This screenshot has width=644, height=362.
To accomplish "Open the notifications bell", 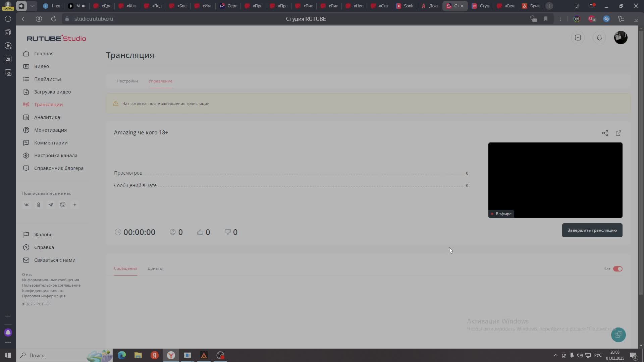I will click(x=599, y=38).
